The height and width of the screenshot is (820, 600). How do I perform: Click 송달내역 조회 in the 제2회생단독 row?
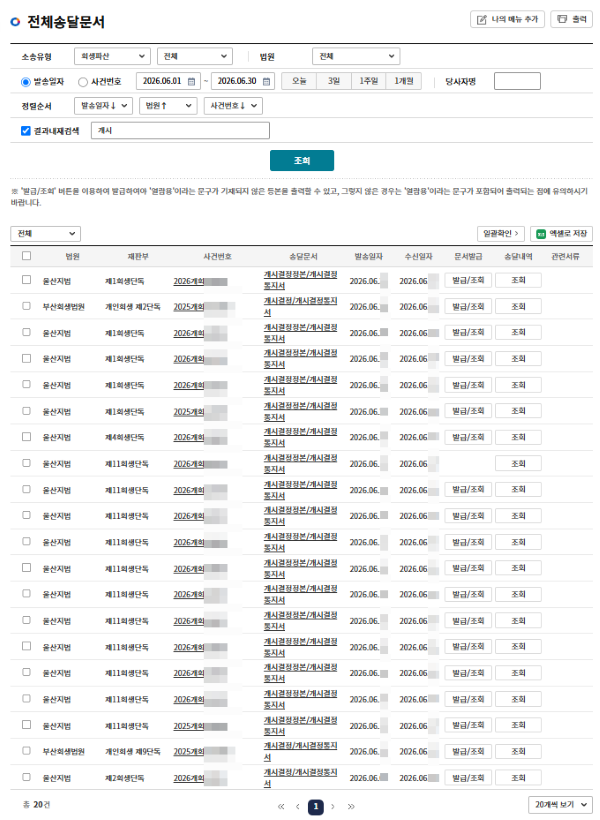pyautogui.click(x=518, y=778)
